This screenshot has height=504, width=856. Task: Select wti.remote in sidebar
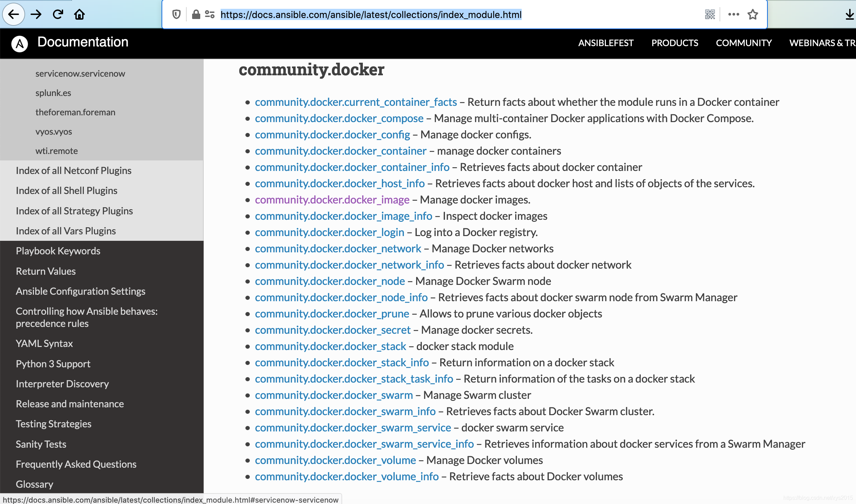pos(57,151)
